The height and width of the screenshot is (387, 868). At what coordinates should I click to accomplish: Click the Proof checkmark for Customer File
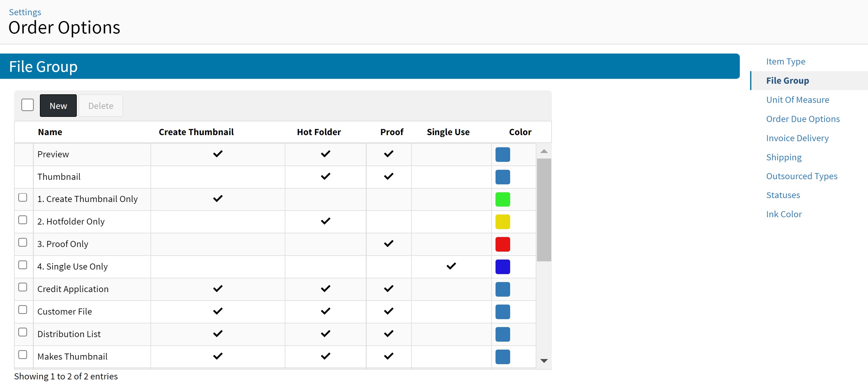388,311
